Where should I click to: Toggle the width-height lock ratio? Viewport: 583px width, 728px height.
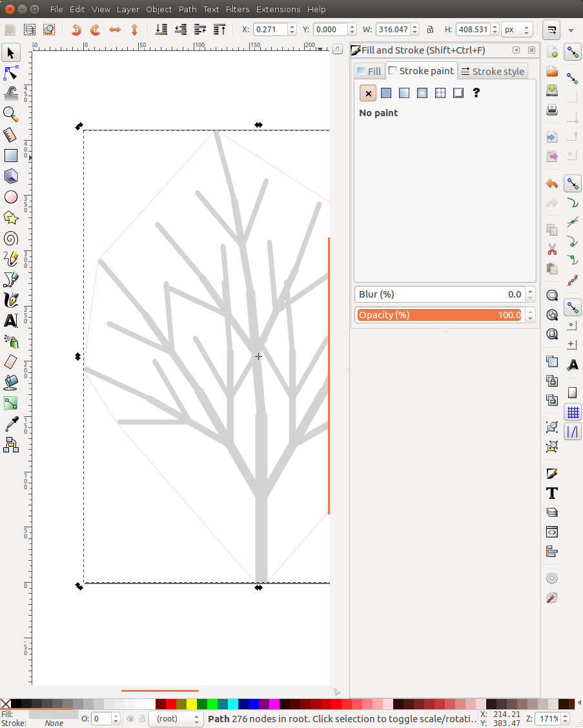tap(430, 29)
